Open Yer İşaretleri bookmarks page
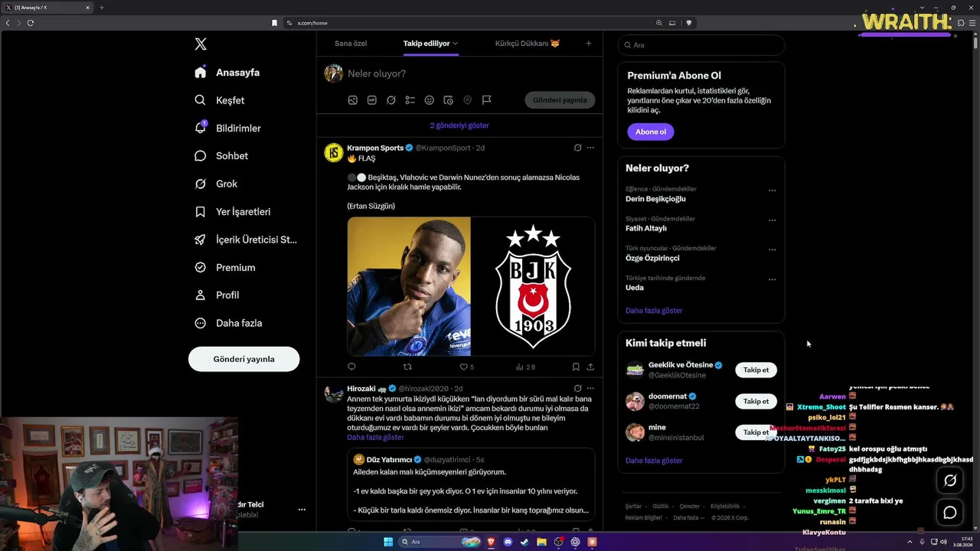The height and width of the screenshot is (551, 980). coord(233,212)
